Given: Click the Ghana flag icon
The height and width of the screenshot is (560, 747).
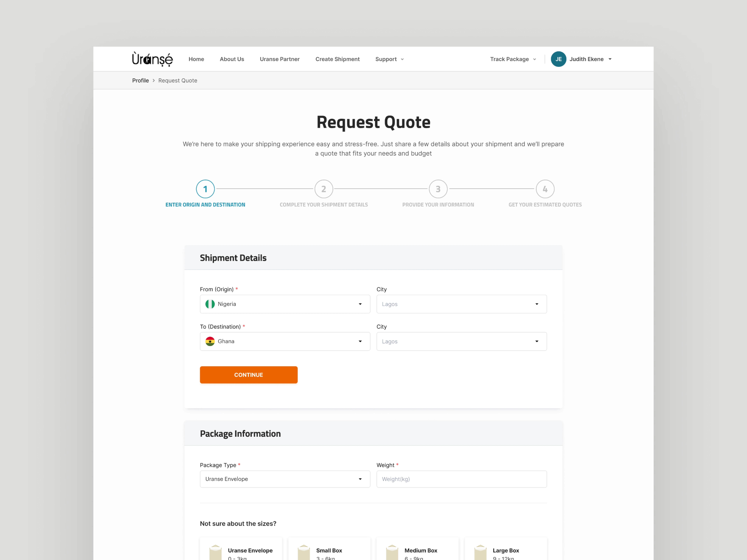Looking at the screenshot, I should 210,341.
